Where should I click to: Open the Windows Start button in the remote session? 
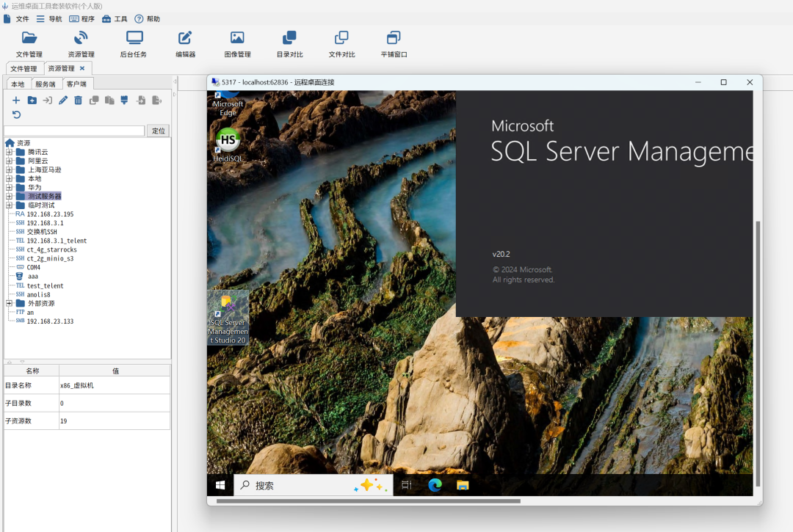click(220, 485)
